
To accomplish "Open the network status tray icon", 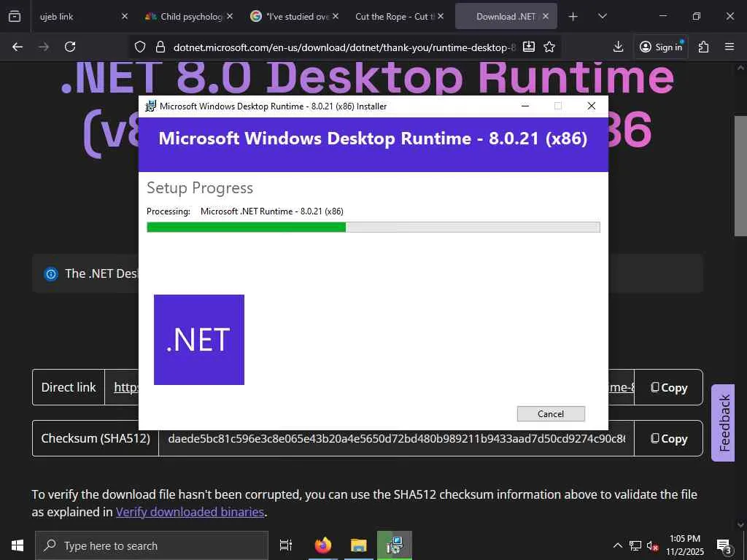I will 635,545.
